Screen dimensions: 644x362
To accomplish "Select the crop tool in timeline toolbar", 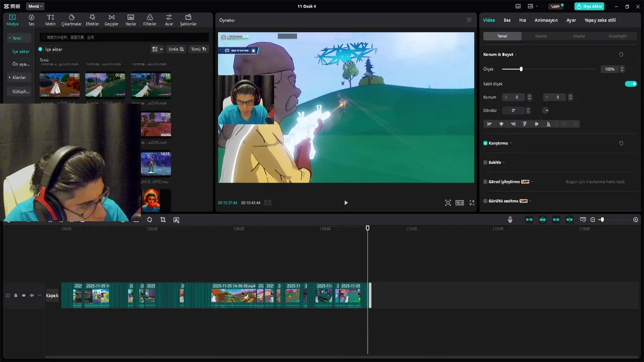I will click(163, 220).
